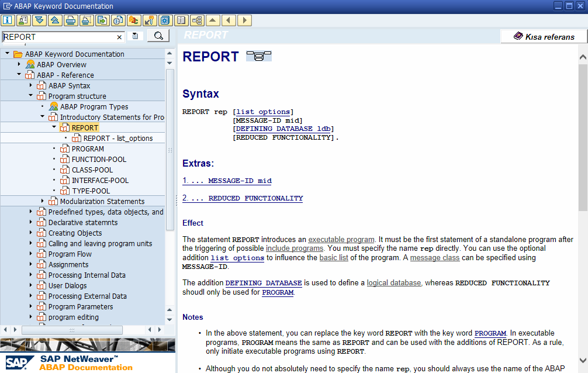The image size is (588, 373).
Task: Open search history list icon beside search field
Action: [x=135, y=36]
